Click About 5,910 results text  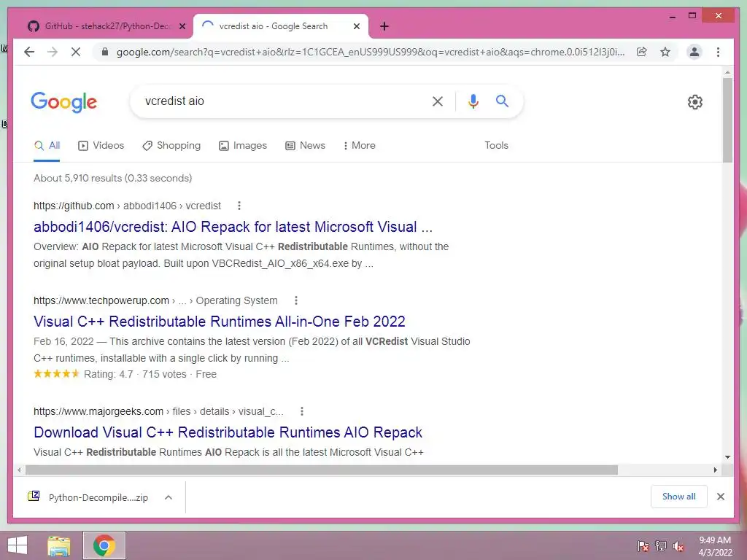tap(112, 178)
